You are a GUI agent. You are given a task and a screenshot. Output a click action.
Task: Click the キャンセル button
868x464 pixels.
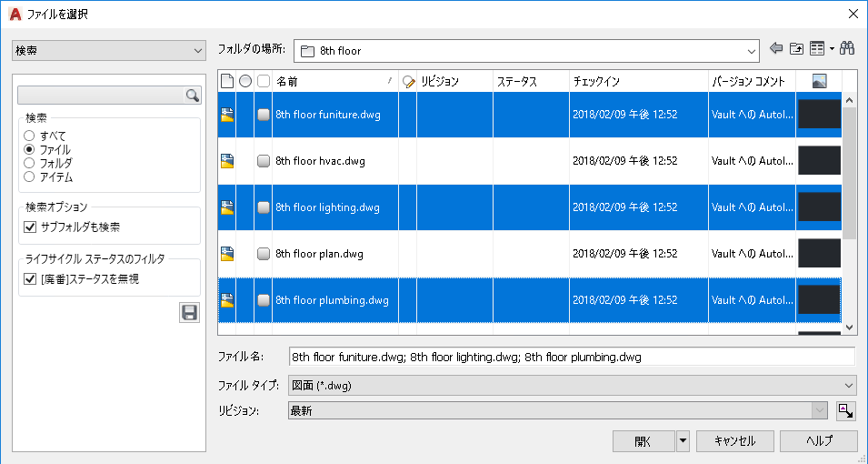pyautogui.click(x=735, y=441)
